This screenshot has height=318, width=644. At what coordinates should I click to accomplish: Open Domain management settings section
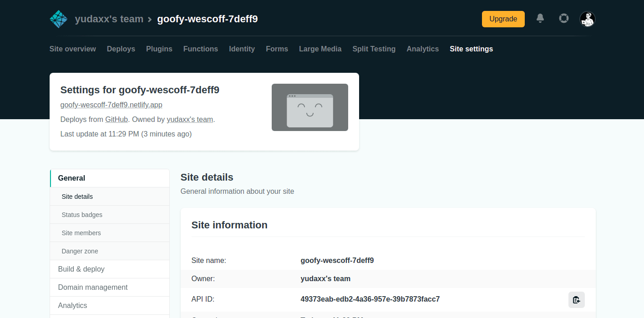click(110, 288)
